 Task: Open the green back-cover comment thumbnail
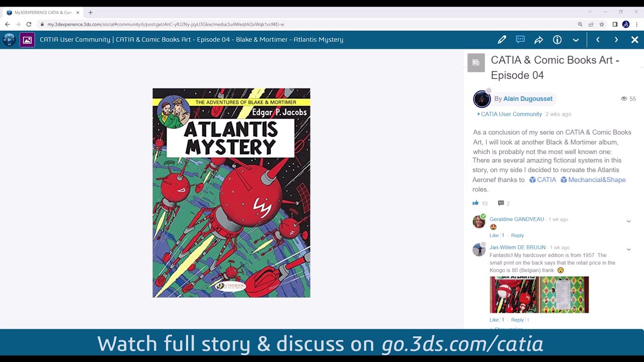point(564,295)
